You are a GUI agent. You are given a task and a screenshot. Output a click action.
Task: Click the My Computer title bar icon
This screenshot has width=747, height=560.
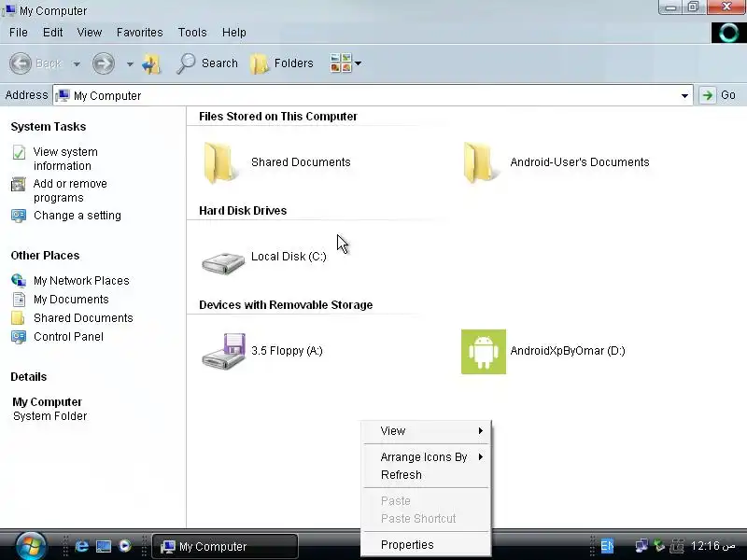coord(9,10)
